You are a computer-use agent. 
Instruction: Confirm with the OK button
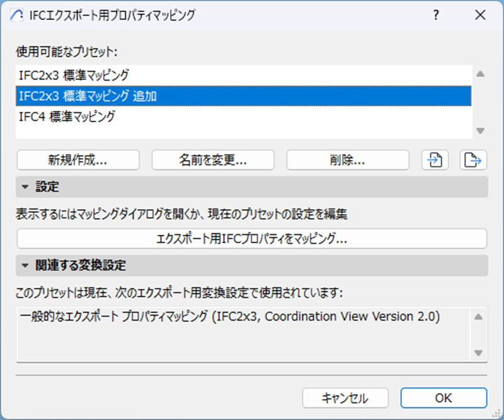click(x=444, y=398)
